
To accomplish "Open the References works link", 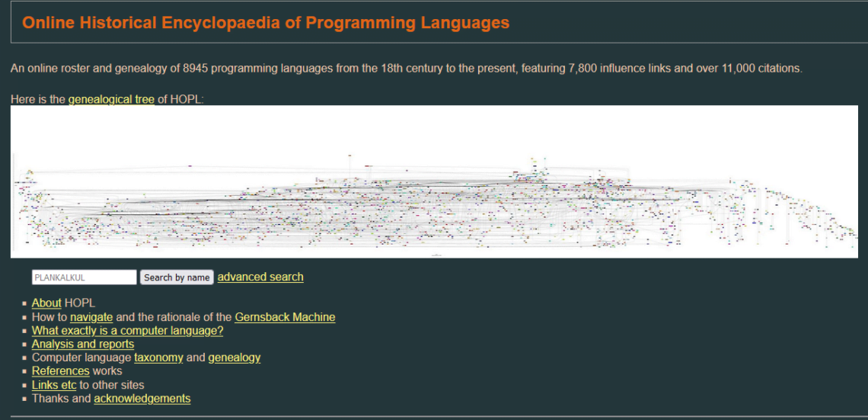I will [60, 371].
